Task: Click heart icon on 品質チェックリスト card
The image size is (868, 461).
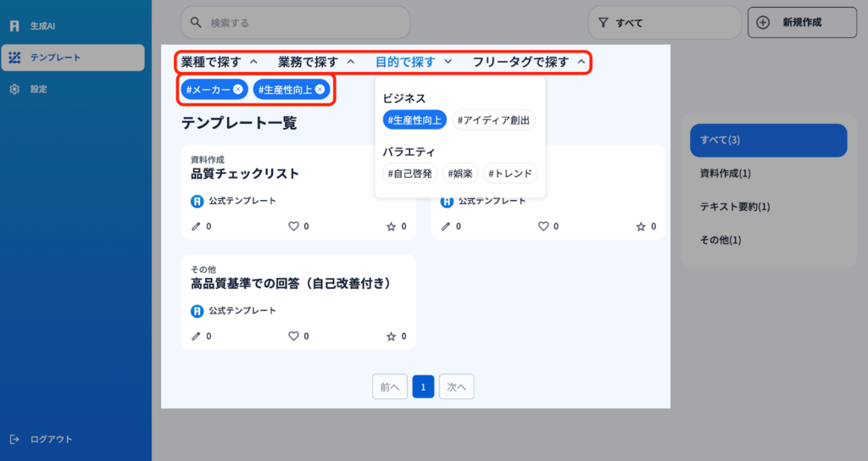Action: 294,226
